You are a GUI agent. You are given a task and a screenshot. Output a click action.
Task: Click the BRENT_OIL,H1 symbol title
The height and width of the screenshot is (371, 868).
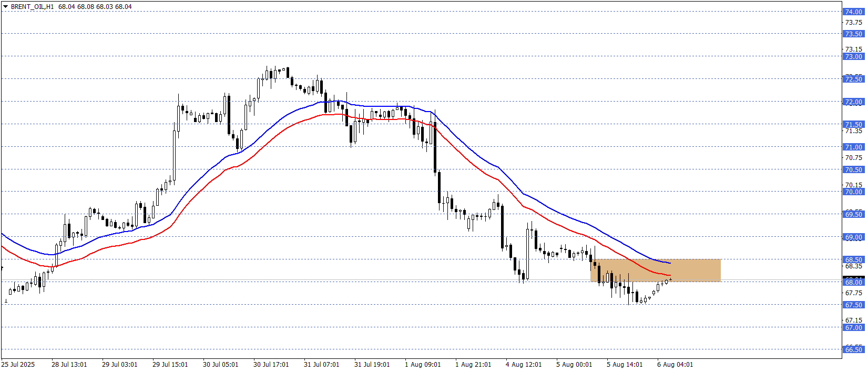[33, 7]
